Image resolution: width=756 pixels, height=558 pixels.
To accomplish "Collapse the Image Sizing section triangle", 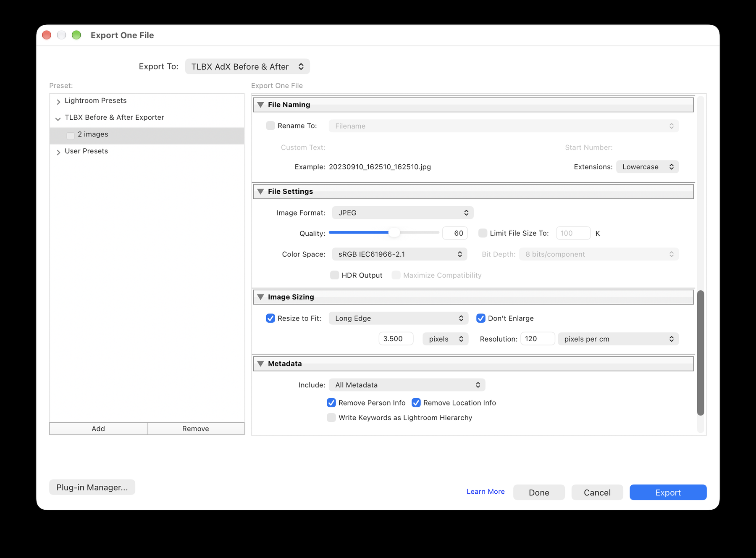I will click(x=260, y=297).
